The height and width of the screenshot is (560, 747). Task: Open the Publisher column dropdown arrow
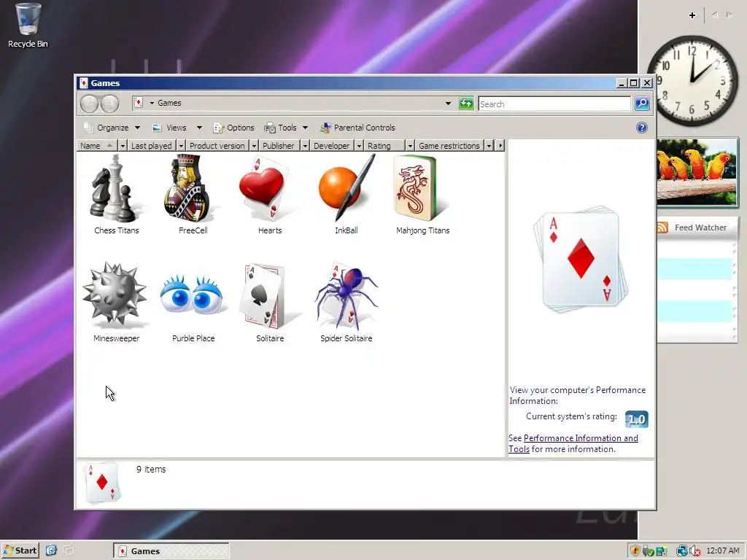coord(305,146)
